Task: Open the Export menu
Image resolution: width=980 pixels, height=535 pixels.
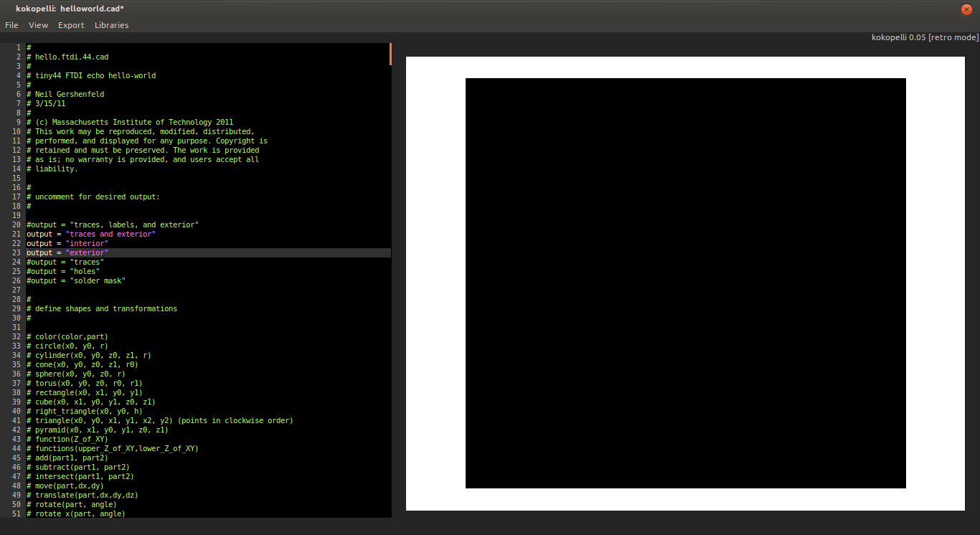Action: pyautogui.click(x=72, y=25)
